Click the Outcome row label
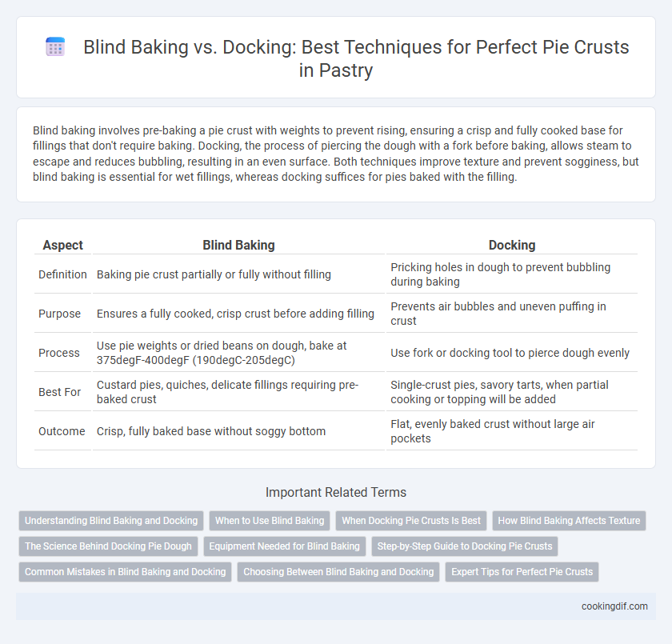The height and width of the screenshot is (644, 672). coord(62,431)
